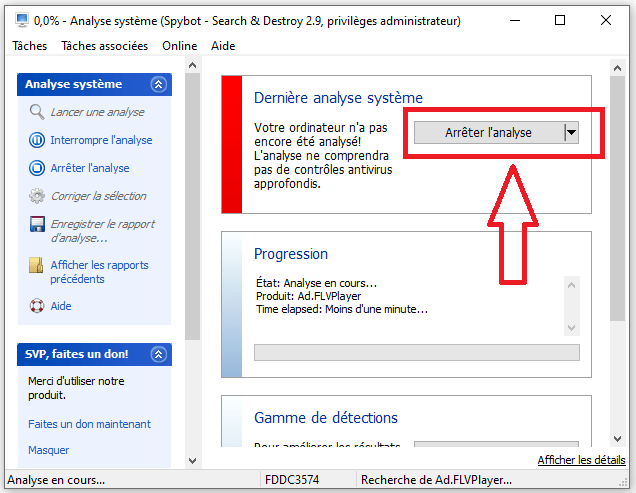Click Merci d'utiliser notre produit text
636x493 pixels.
point(76,388)
